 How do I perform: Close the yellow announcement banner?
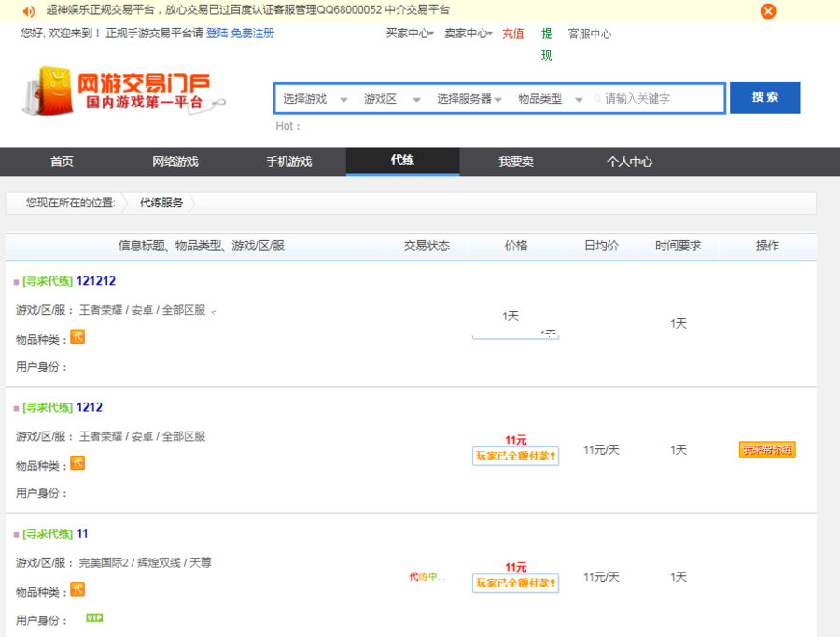(768, 11)
